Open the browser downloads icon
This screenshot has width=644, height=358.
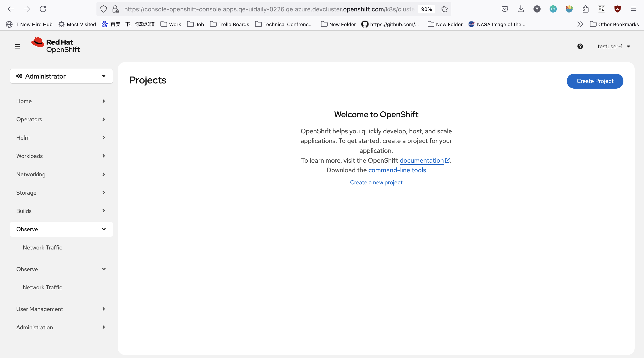tap(521, 9)
